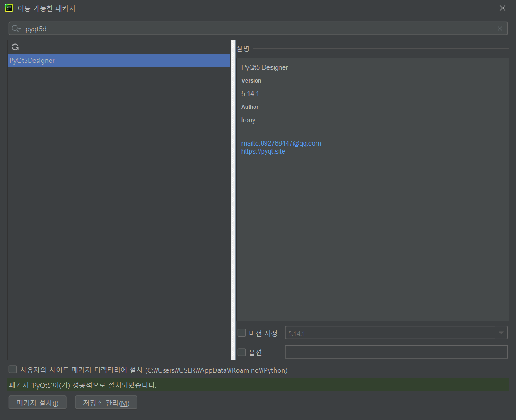Click the Version heading in the description
Image resolution: width=516 pixels, height=420 pixels.
point(251,81)
